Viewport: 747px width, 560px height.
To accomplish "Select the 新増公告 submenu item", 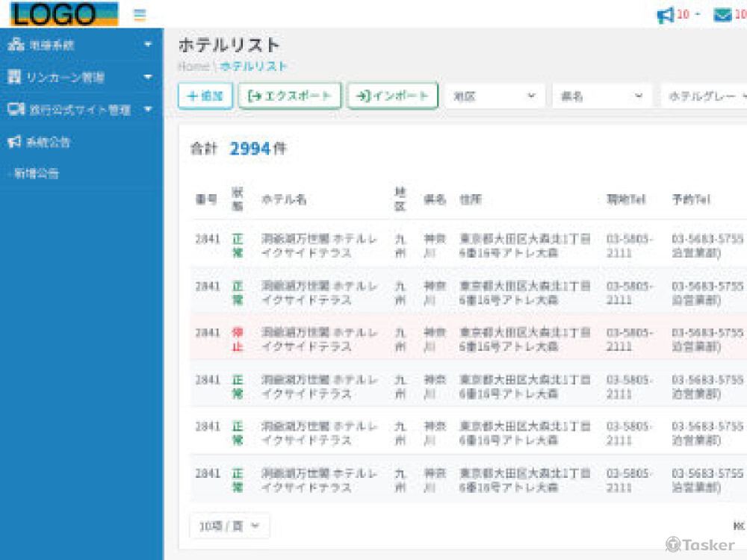I will pyautogui.click(x=36, y=173).
